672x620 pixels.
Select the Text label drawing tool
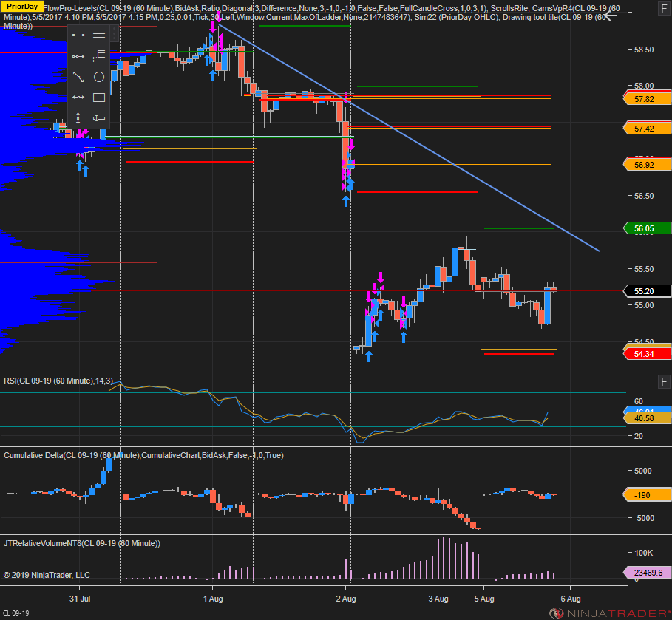99,117
